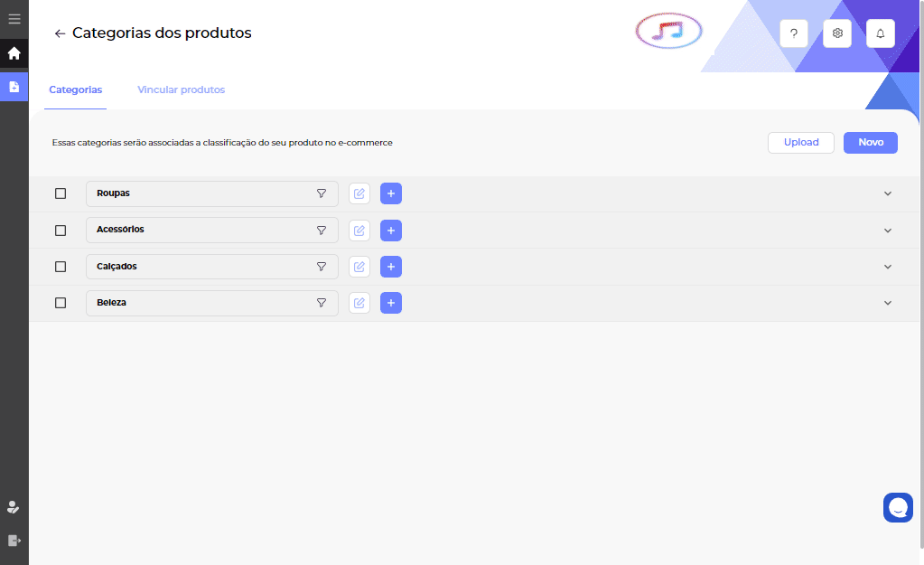The width and height of the screenshot is (924, 565).
Task: Expand the Beleza row chevron
Action: pos(887,303)
